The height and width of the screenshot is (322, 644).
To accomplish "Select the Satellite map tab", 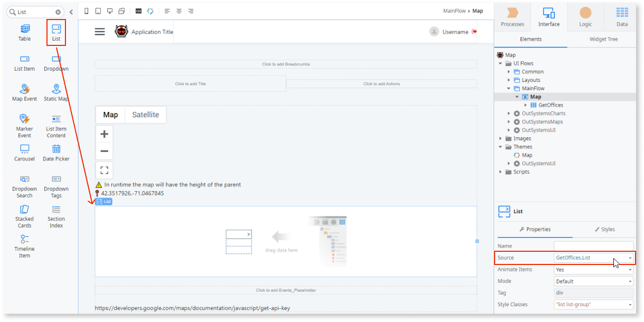I will [145, 115].
